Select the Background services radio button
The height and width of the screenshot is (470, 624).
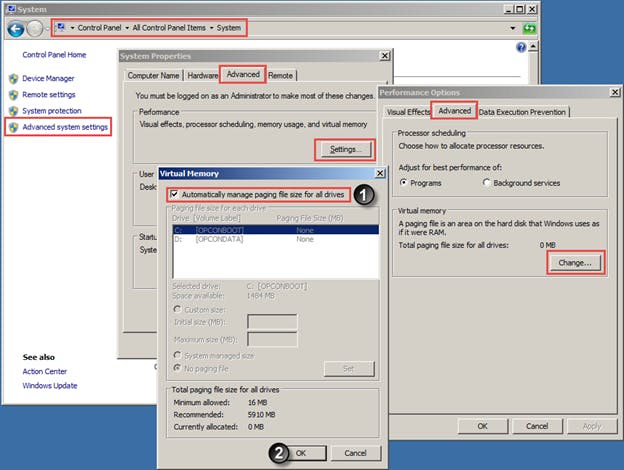(487, 183)
